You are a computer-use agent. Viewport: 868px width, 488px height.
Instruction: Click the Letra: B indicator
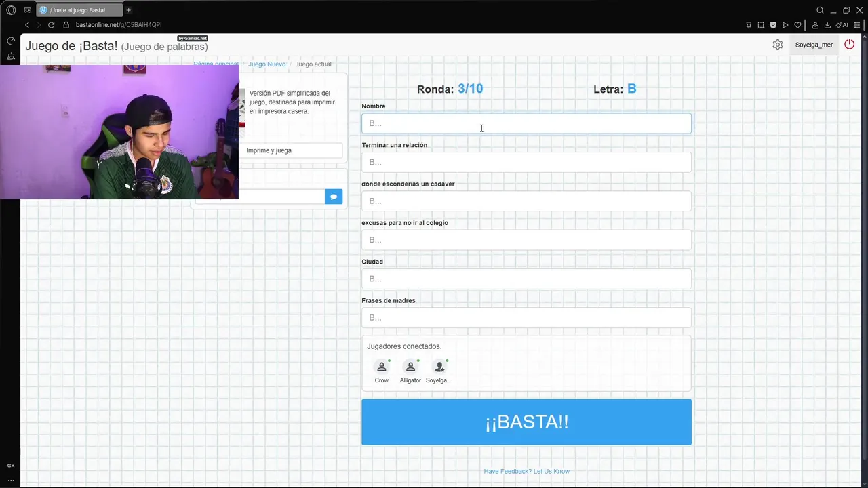[615, 89]
